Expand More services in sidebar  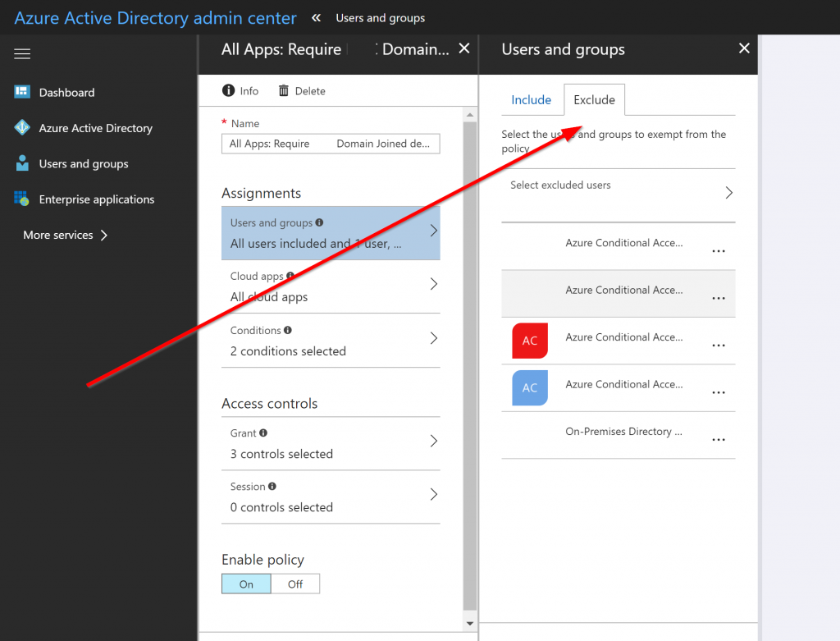[66, 235]
